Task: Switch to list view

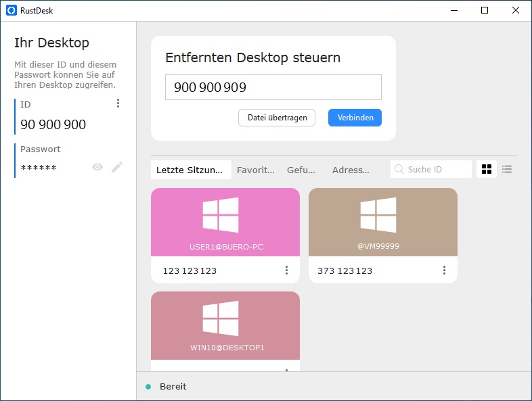Action: click(507, 169)
